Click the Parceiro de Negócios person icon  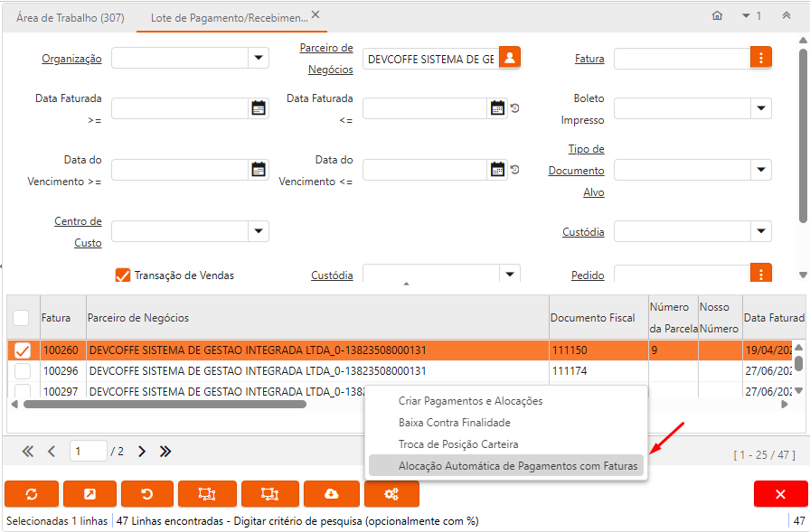[x=510, y=58]
